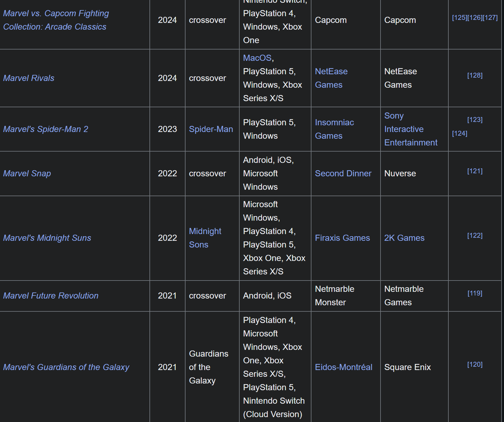This screenshot has height=422, width=504.
Task: Jump to citation [126]
Action: point(475,18)
